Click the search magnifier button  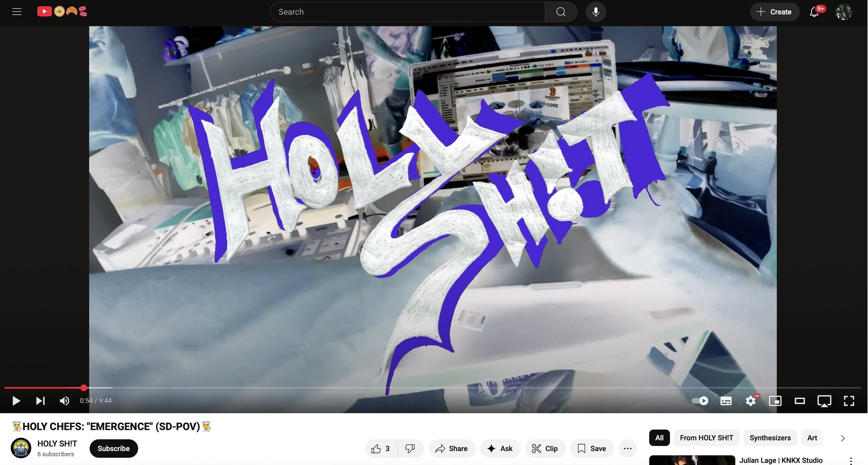(561, 12)
